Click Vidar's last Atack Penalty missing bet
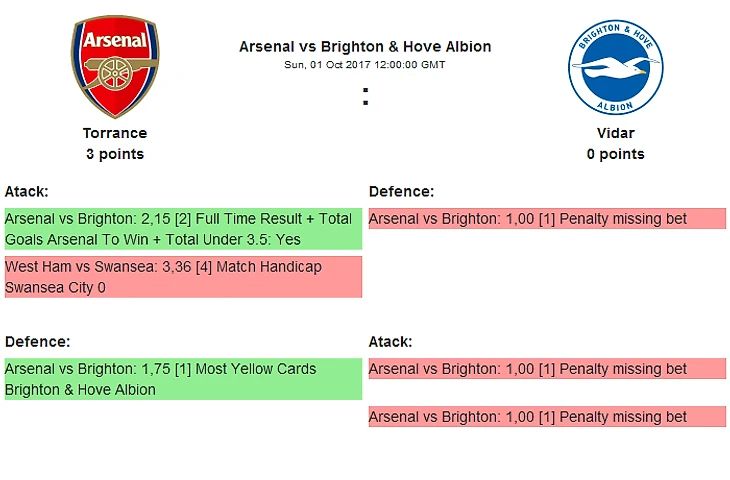Viewport: 730px width, 480px height. pos(547,417)
